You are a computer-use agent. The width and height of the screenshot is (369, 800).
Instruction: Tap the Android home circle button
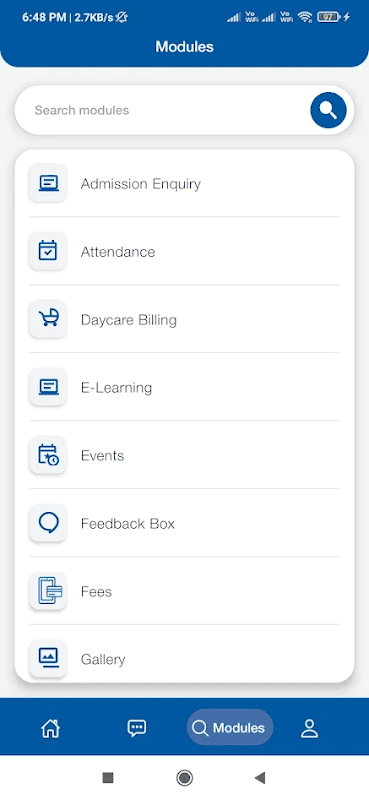coord(184,778)
